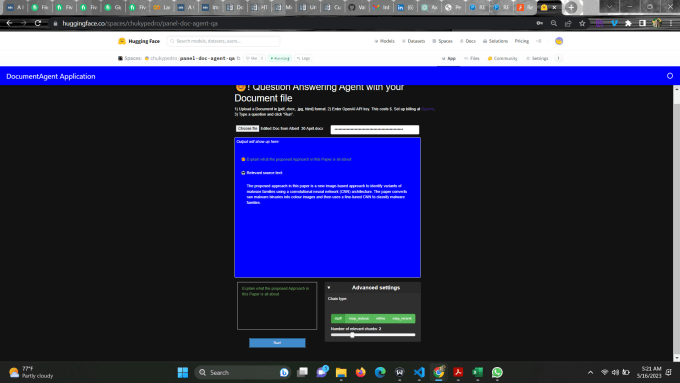Open the Solutions menu item
This screenshot has width=680, height=383.
pos(495,41)
